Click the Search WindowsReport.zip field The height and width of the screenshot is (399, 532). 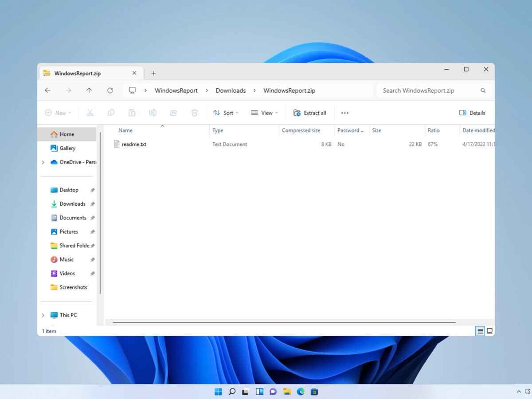click(x=434, y=90)
